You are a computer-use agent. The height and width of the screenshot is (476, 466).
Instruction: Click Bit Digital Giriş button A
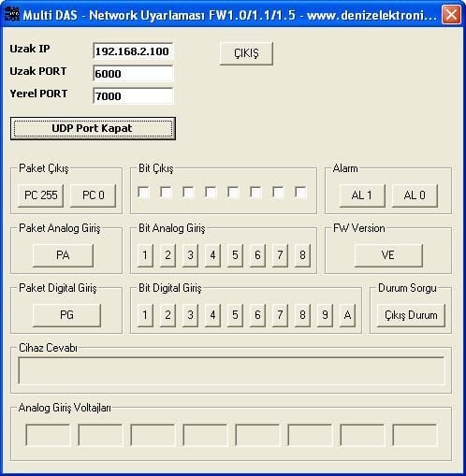347,315
